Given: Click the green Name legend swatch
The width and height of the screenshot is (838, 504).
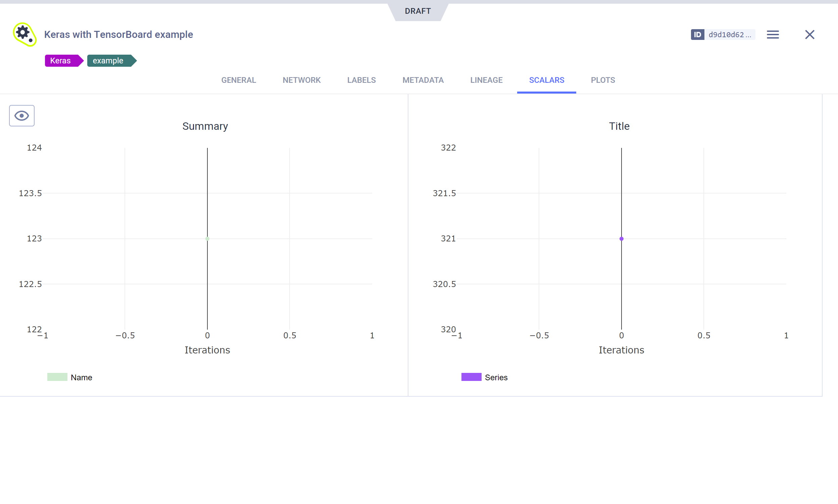Looking at the screenshot, I should pyautogui.click(x=57, y=377).
